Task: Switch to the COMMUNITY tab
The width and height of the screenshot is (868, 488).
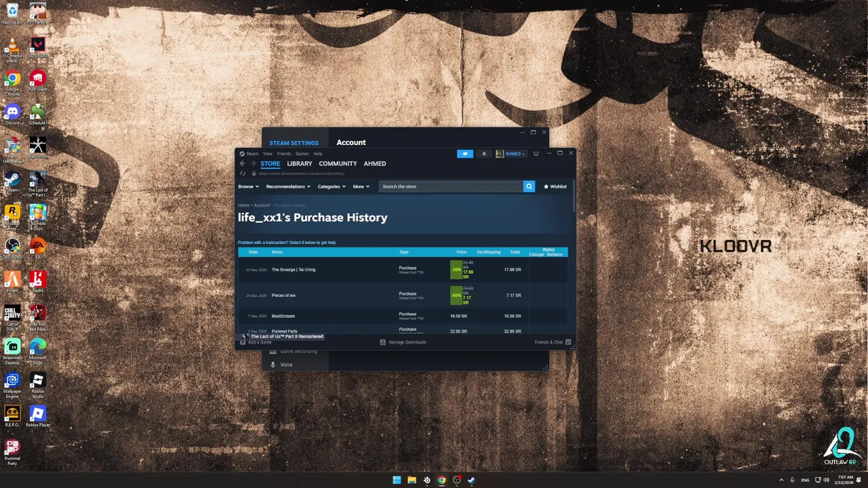Action: point(338,163)
